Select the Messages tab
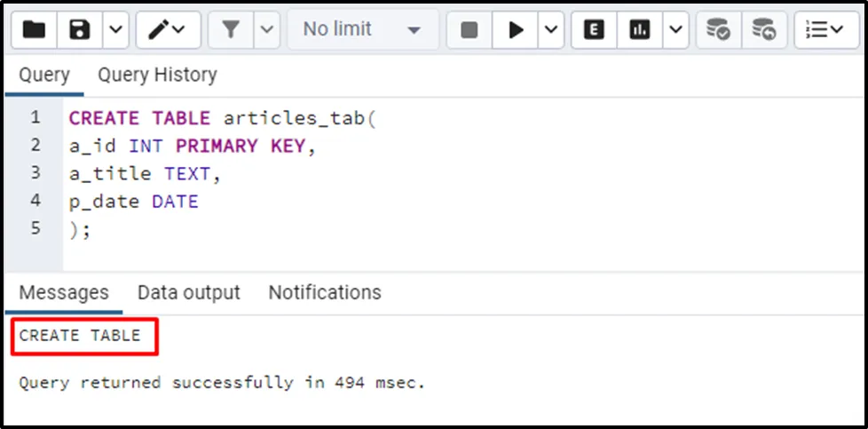The width and height of the screenshot is (868, 429). (x=64, y=292)
